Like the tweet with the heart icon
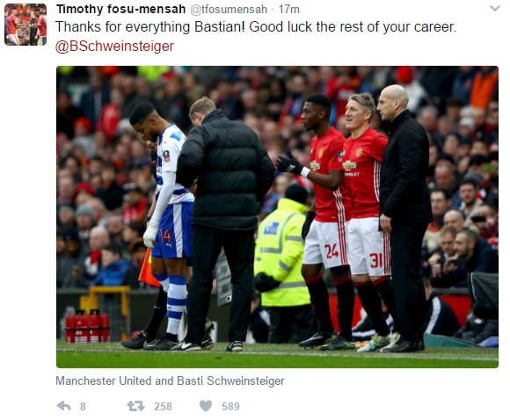Screen dimensions: 510x420 coord(206,406)
